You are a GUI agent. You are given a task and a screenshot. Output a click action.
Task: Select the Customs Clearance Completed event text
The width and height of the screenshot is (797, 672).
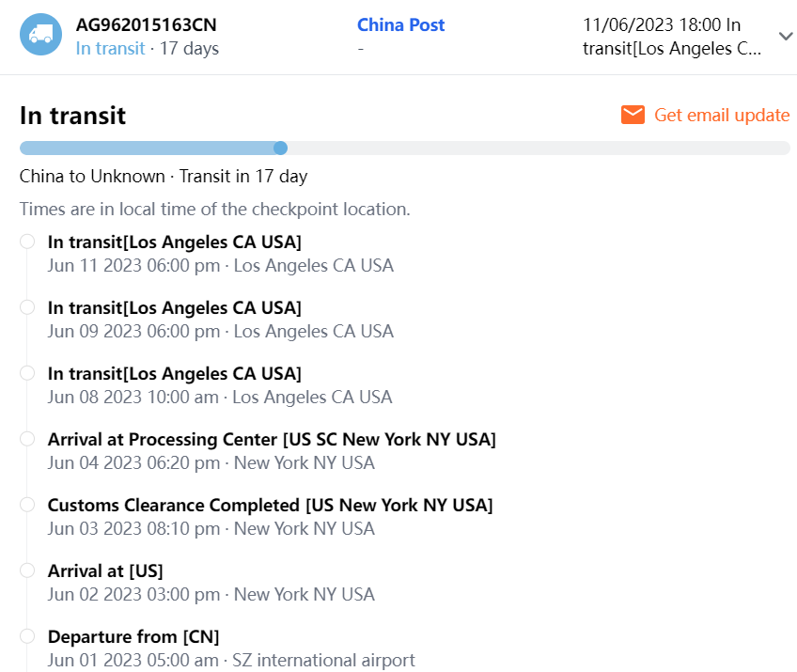270,505
